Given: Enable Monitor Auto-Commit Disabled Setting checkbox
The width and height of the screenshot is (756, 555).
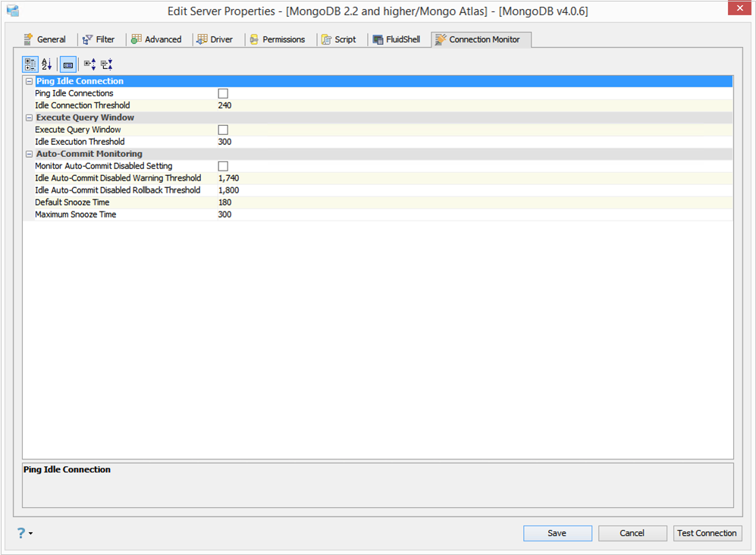Looking at the screenshot, I should pyautogui.click(x=223, y=166).
